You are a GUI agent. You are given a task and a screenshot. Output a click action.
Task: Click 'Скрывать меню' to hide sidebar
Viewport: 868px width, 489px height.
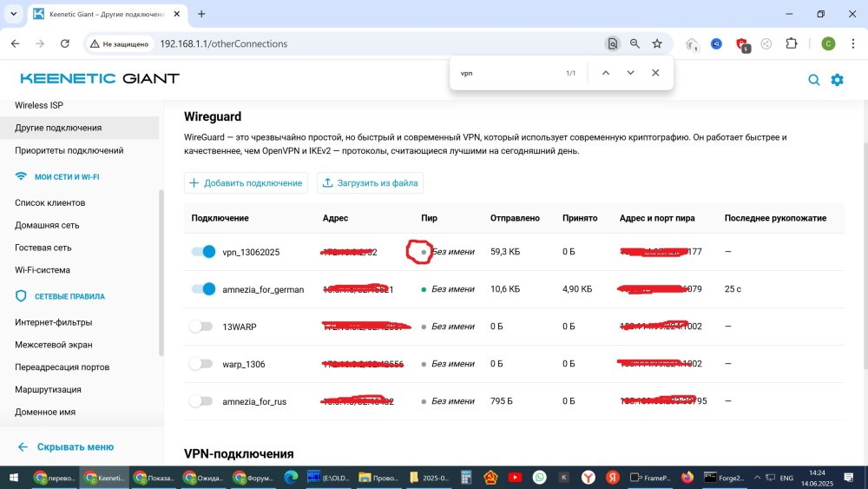click(x=66, y=446)
